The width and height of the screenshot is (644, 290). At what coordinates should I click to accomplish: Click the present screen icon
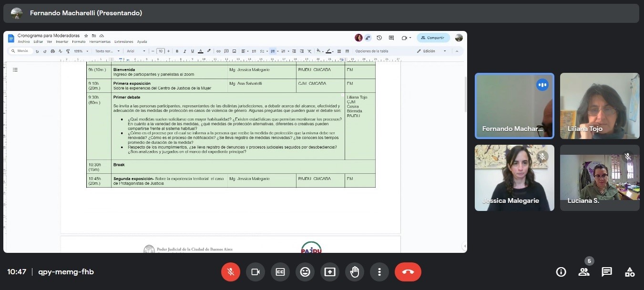point(330,272)
